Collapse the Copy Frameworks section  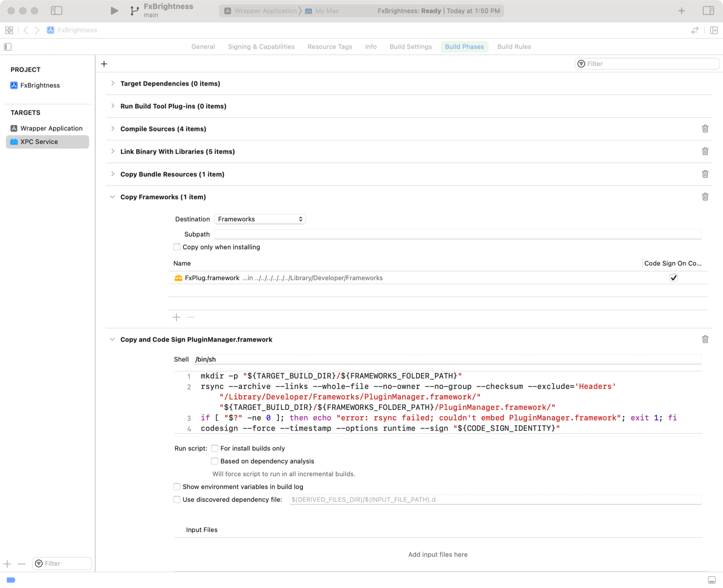click(x=113, y=197)
